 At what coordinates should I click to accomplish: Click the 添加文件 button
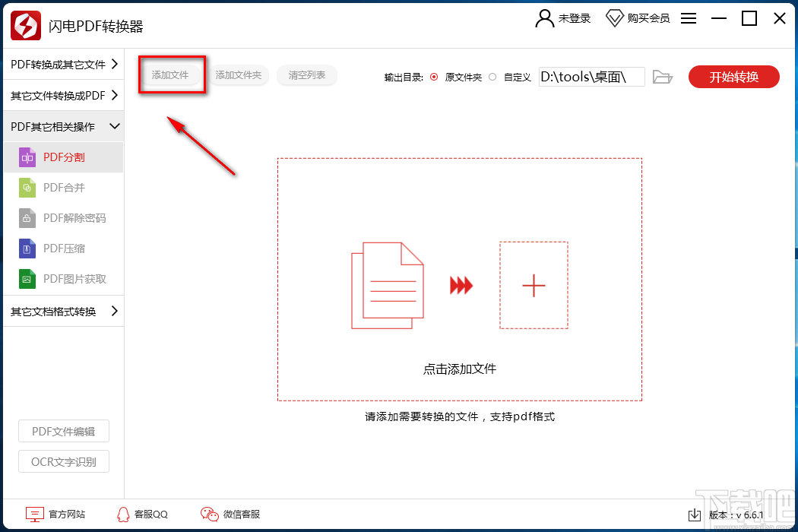pyautogui.click(x=172, y=74)
